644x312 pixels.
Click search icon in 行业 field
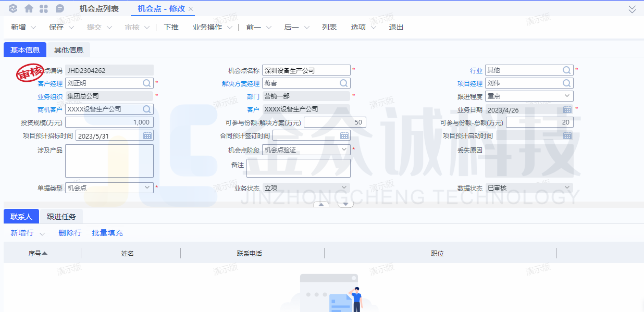[567, 70]
